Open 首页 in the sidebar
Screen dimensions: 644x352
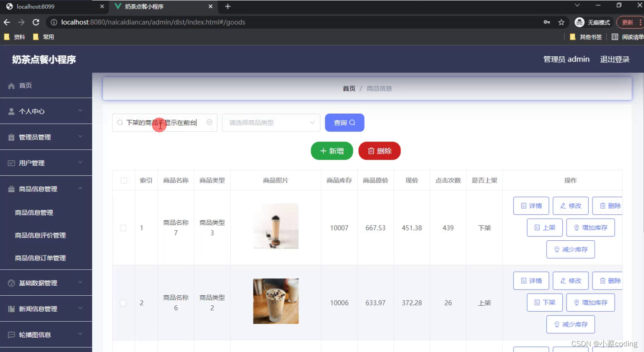46,85
